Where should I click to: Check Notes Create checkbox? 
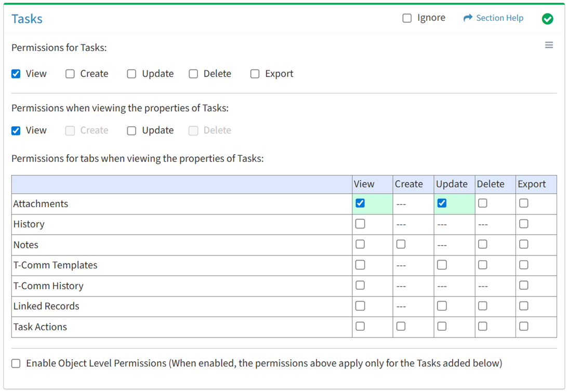[x=401, y=244]
